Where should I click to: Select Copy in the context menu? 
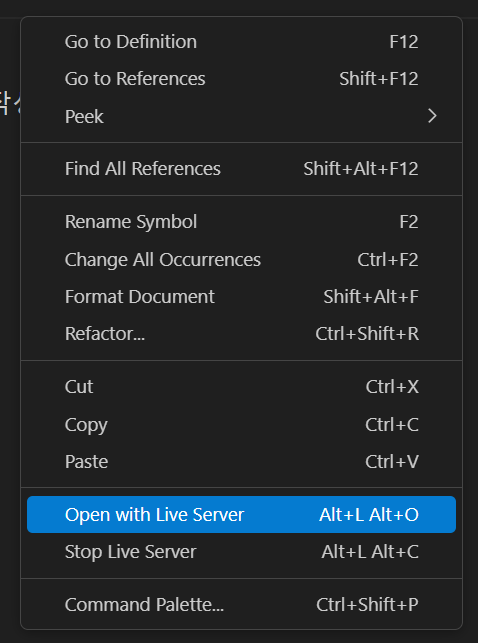pos(241,424)
